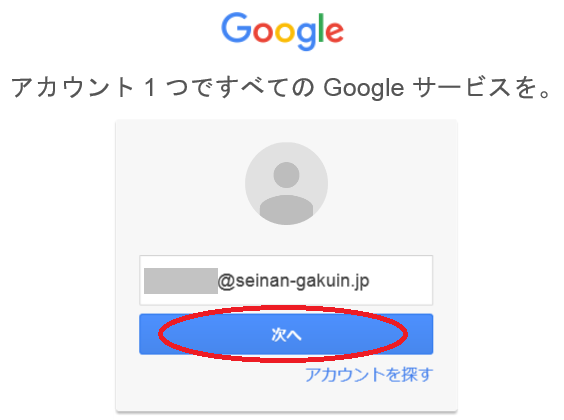Click the blue capital G in the logo
Image resolution: width=564 pixels, height=420 pixels.
point(236,27)
